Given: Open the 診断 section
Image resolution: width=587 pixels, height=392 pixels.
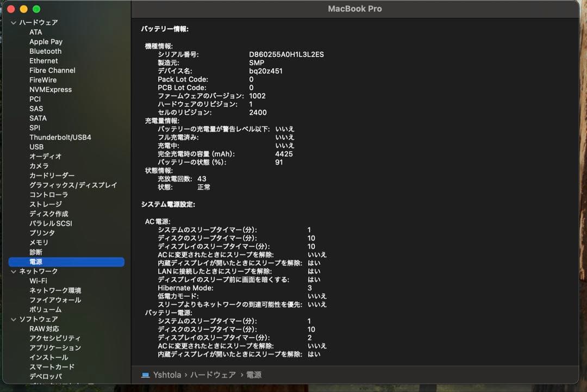Looking at the screenshot, I should tap(35, 252).
